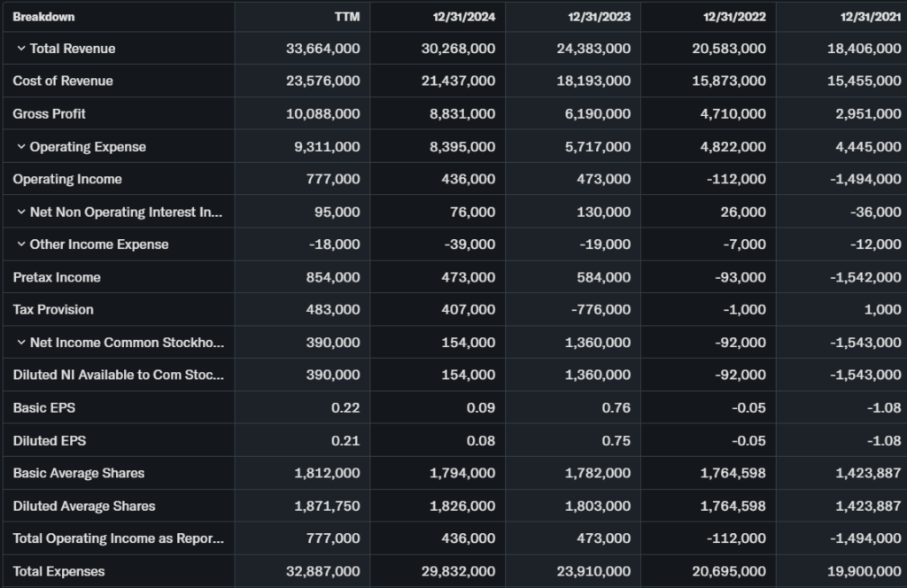Click Total Revenue value for 12/31/2024
The height and width of the screenshot is (588, 907).
point(458,49)
